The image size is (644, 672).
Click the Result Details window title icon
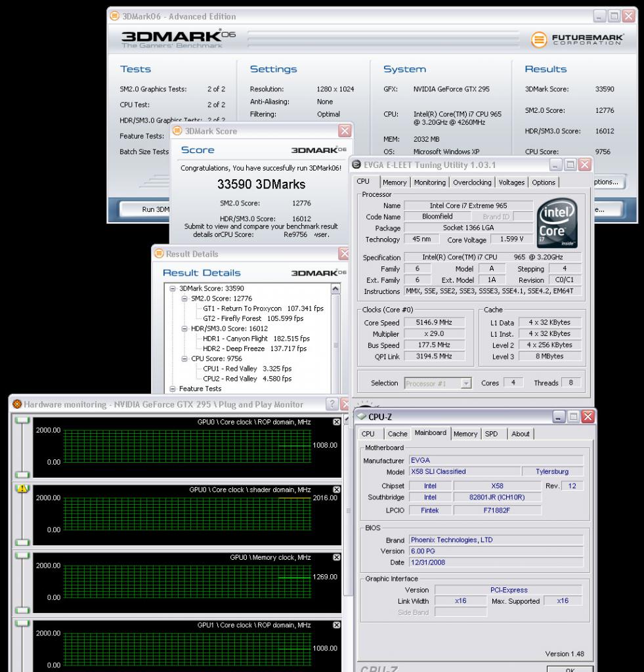[159, 253]
